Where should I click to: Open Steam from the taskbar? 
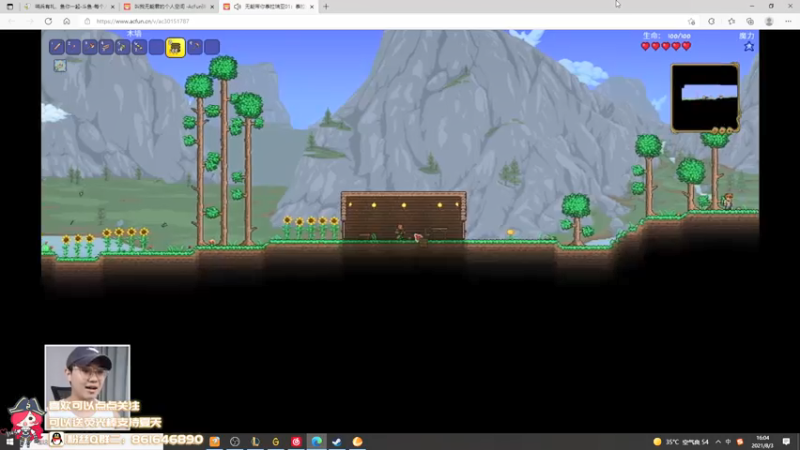click(337, 442)
